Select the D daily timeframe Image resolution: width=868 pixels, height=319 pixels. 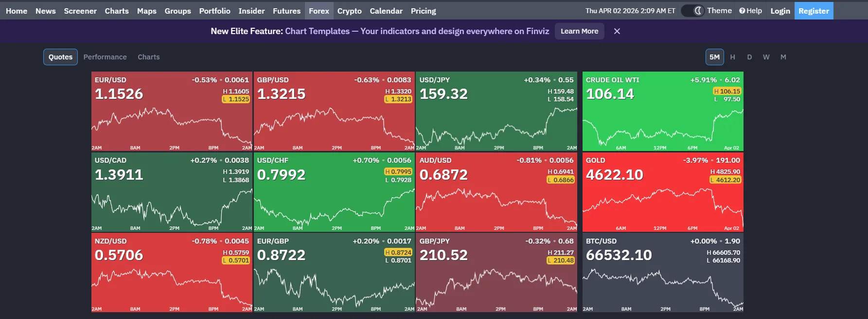(749, 57)
